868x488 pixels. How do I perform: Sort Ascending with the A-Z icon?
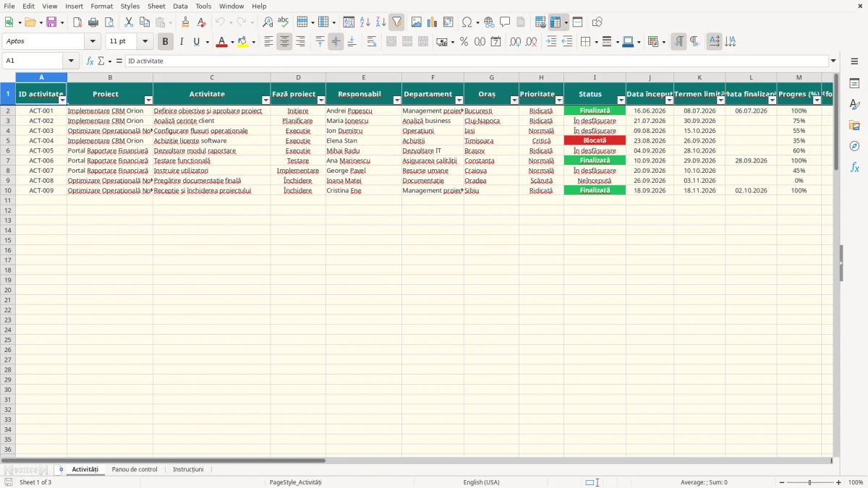click(365, 22)
